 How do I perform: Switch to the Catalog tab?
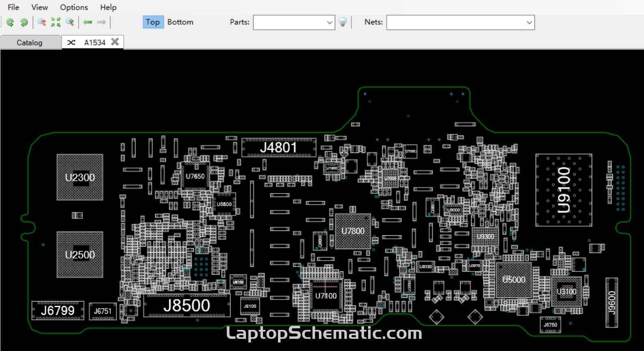click(30, 43)
